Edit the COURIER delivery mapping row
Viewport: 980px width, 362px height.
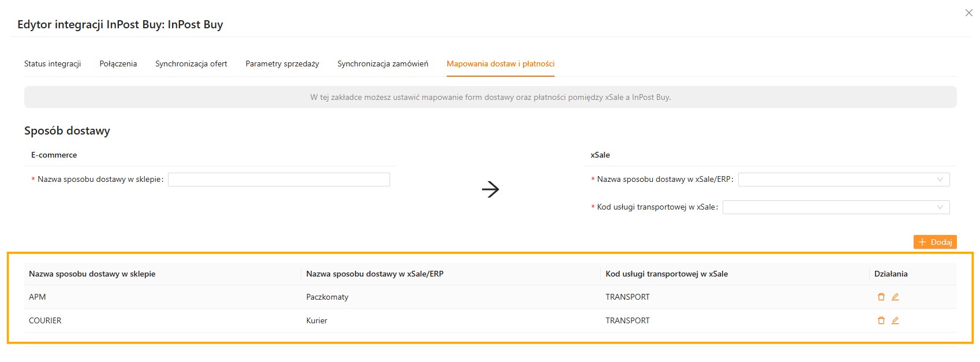(895, 320)
